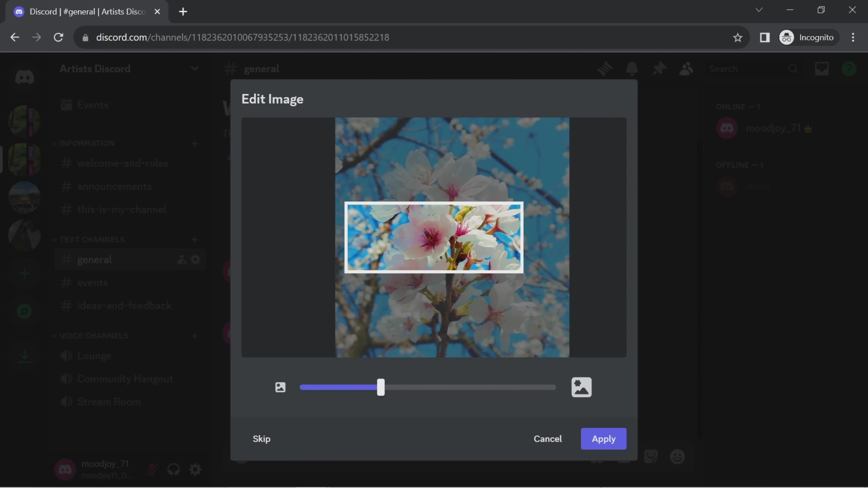Click Apply to confirm crop
Image resolution: width=868 pixels, height=488 pixels.
[x=603, y=439]
